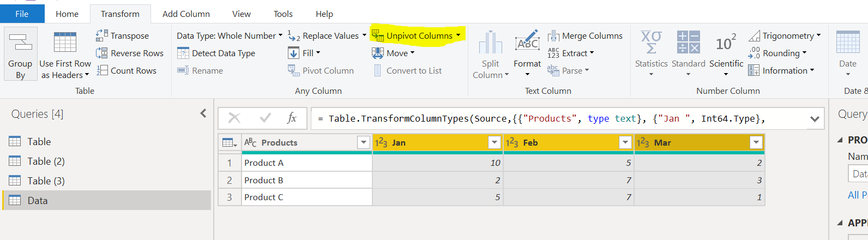Screen dimensions: 868x240
Task: Click the Jan column header
Action: point(438,142)
